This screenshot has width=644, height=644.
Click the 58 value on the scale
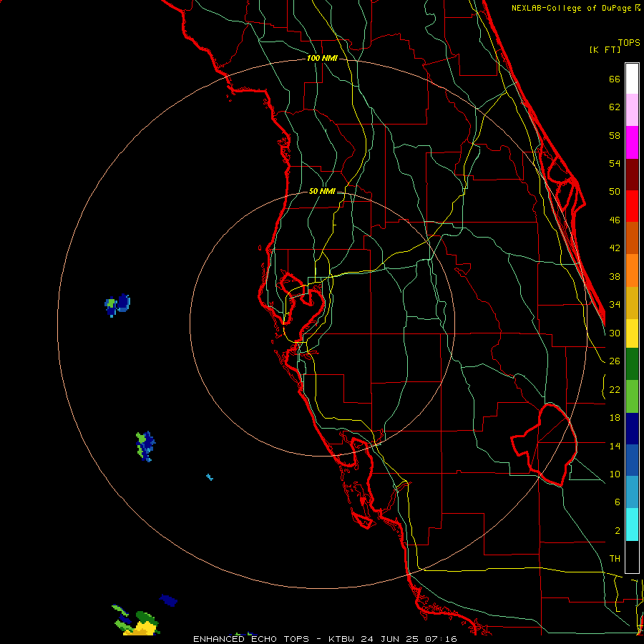[615, 135]
